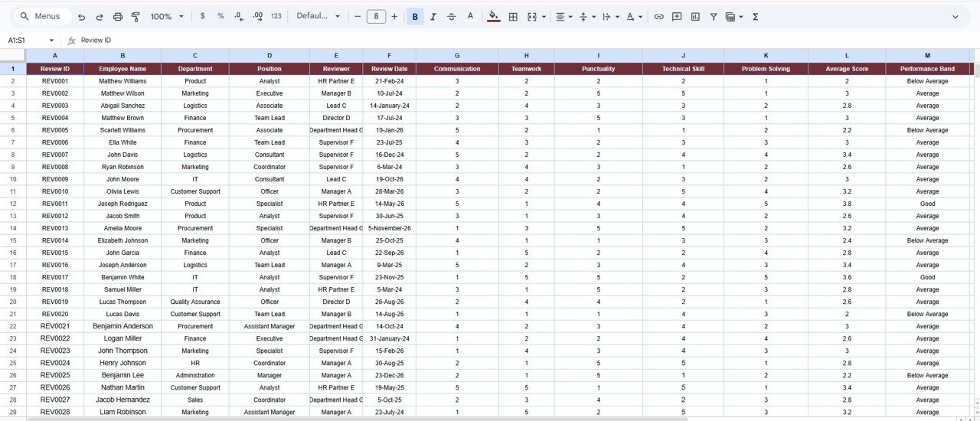Collapse the toolbar with the chevron

coord(955,17)
